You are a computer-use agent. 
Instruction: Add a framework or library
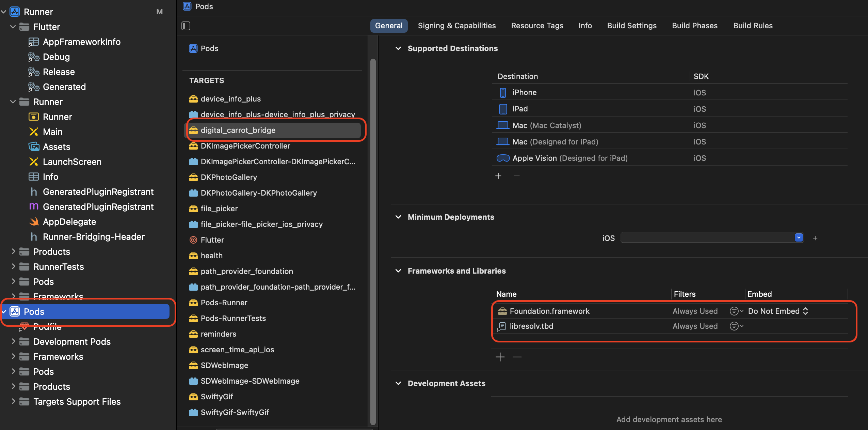[500, 357]
